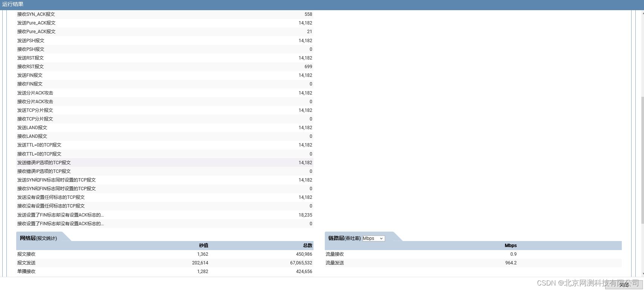Click 秒值 202,614 in 报文发送 row
Viewport: 644px width, 290px height.
pos(200,263)
